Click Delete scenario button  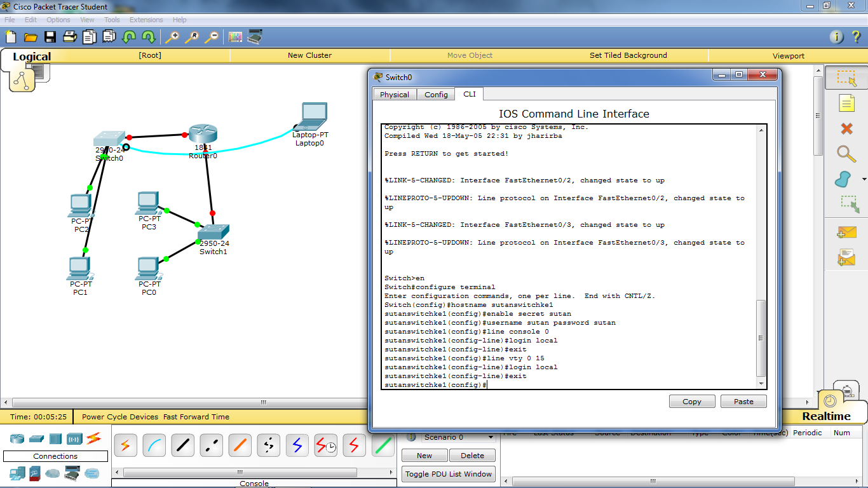[x=472, y=456]
